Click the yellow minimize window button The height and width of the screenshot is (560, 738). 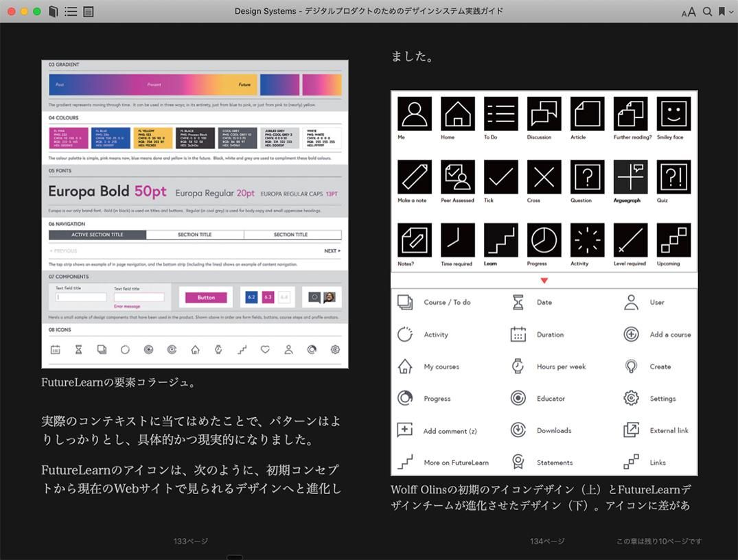[24, 11]
